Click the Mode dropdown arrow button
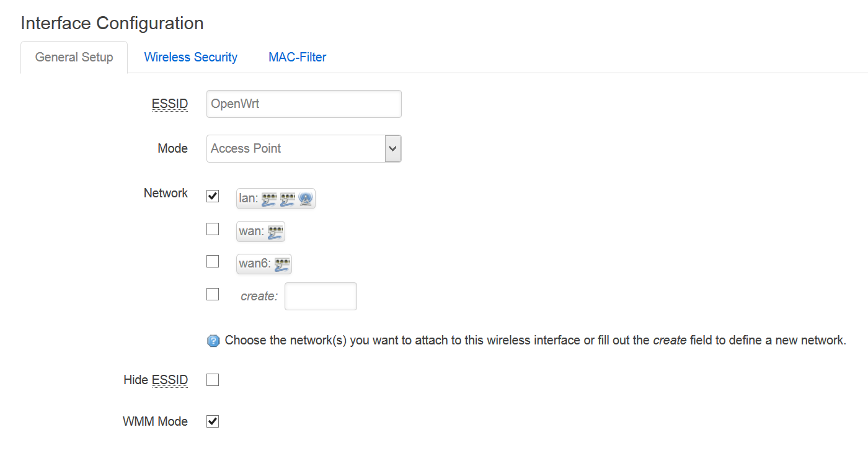Screen dimensions: 868x458 393,148
